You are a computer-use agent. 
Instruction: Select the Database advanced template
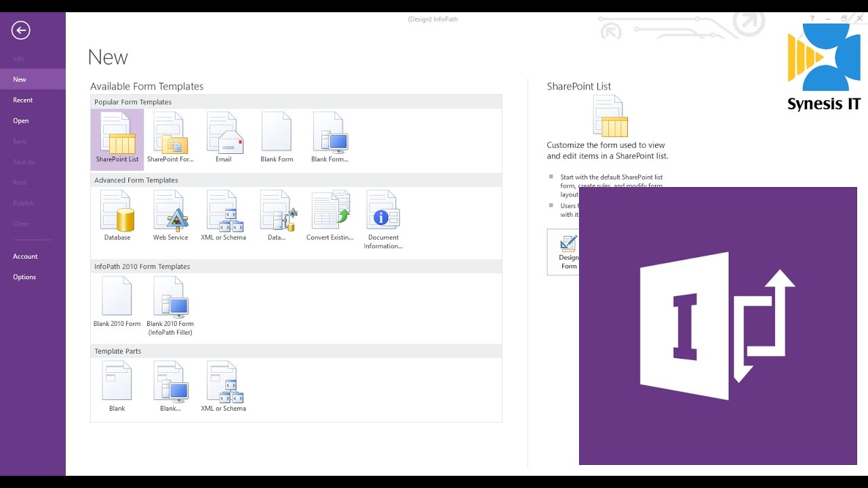(x=117, y=217)
